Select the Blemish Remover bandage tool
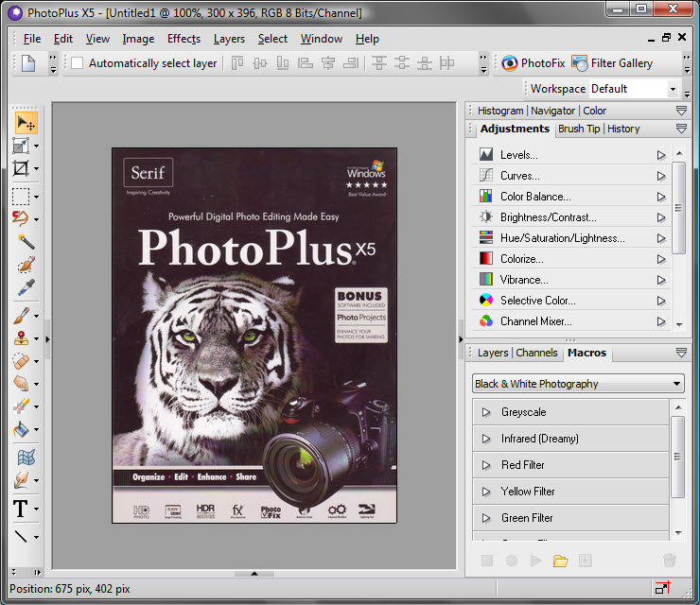Image resolution: width=700 pixels, height=605 pixels. point(21,361)
